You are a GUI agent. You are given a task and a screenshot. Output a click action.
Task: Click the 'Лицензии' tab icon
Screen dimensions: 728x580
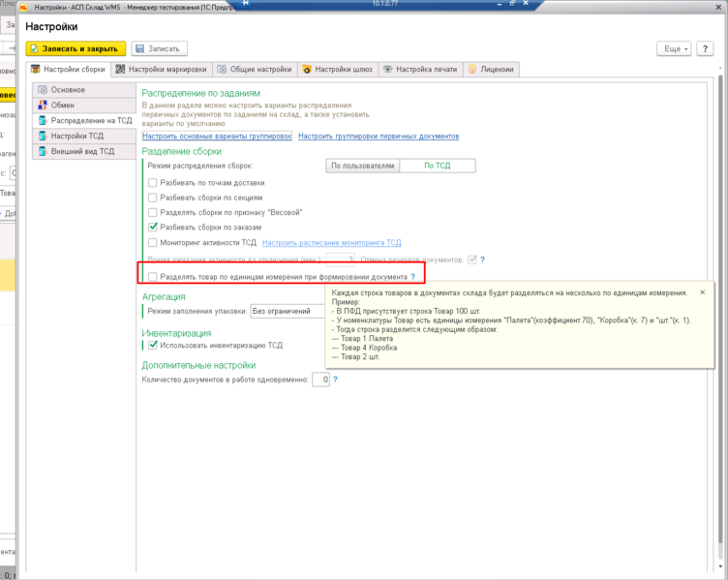point(472,69)
